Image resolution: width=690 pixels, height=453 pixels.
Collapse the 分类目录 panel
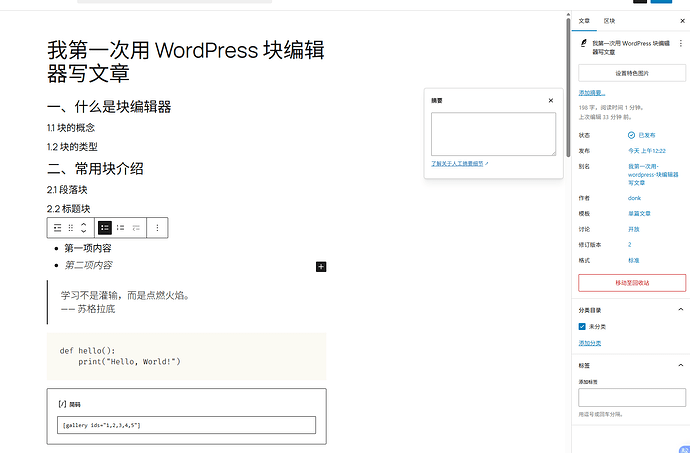[681, 309]
